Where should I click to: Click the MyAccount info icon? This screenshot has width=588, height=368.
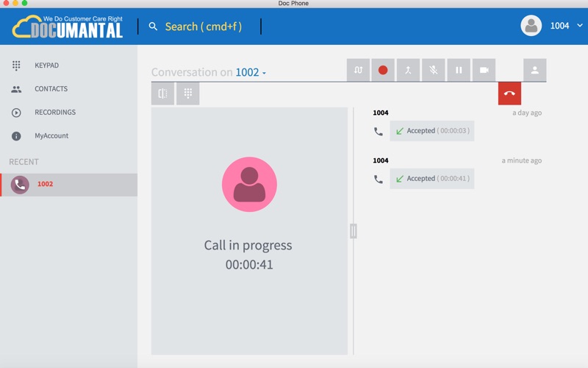click(16, 136)
